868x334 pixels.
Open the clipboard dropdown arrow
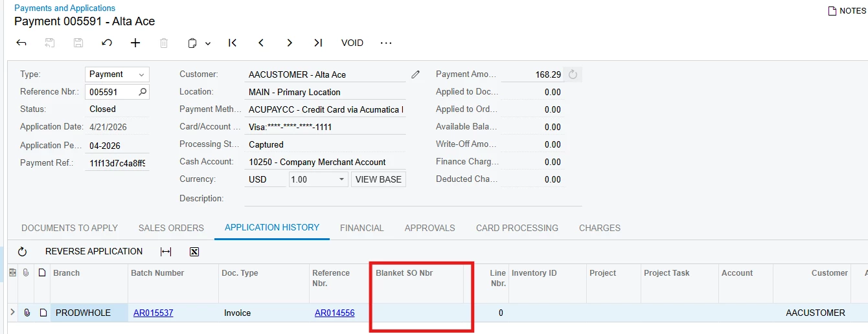pyautogui.click(x=208, y=43)
